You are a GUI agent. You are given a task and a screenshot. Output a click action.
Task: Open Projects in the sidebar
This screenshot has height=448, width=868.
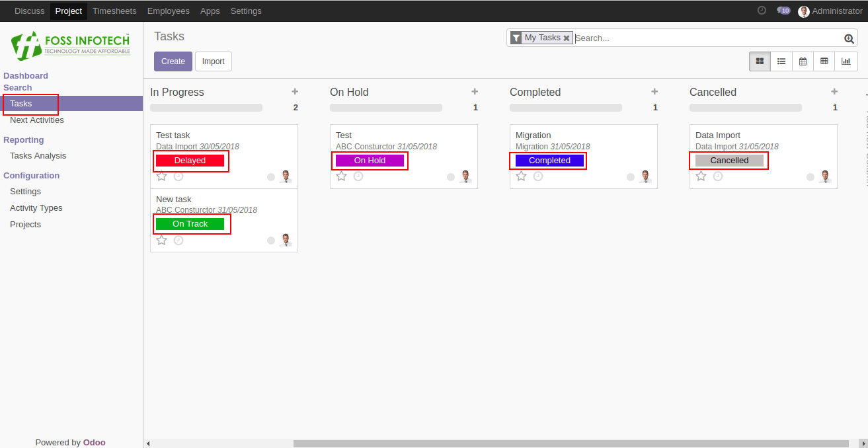[25, 225]
